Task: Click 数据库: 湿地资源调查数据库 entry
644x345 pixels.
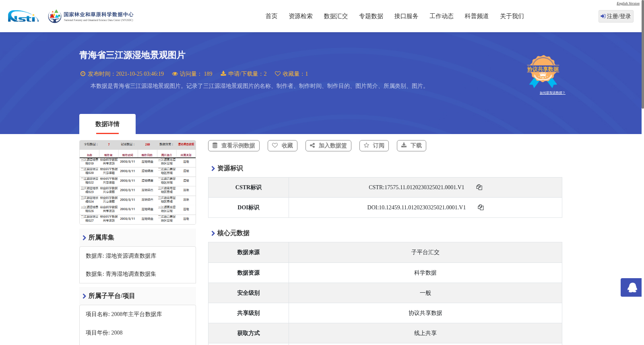Action: pyautogui.click(x=121, y=256)
